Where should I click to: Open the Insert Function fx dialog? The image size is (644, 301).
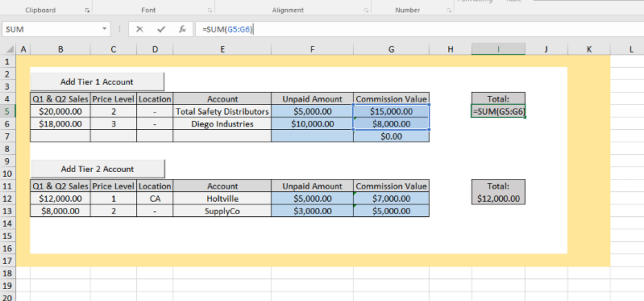click(x=183, y=29)
